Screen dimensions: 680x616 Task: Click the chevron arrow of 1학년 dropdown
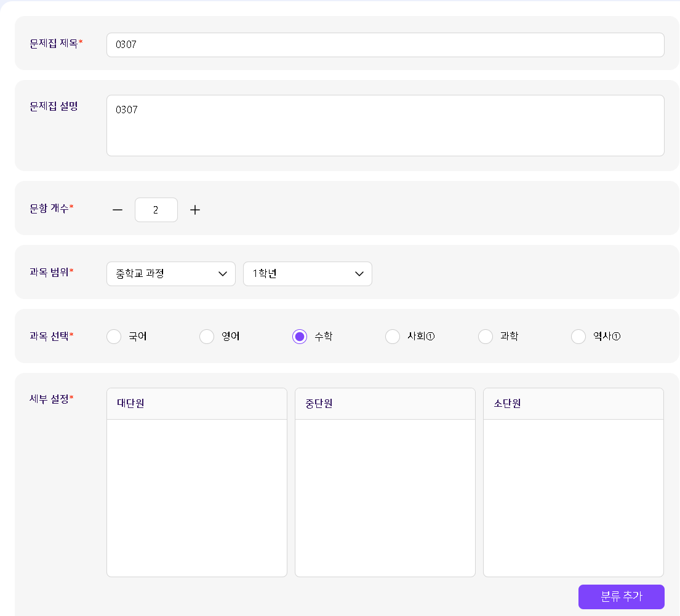click(x=359, y=274)
